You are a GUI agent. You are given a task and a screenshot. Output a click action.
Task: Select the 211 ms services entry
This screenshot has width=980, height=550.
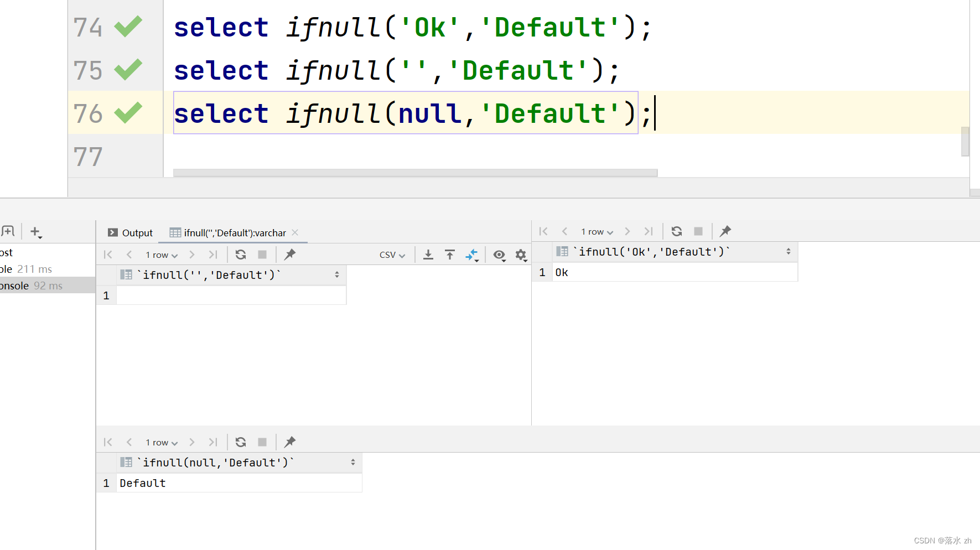[48, 269]
